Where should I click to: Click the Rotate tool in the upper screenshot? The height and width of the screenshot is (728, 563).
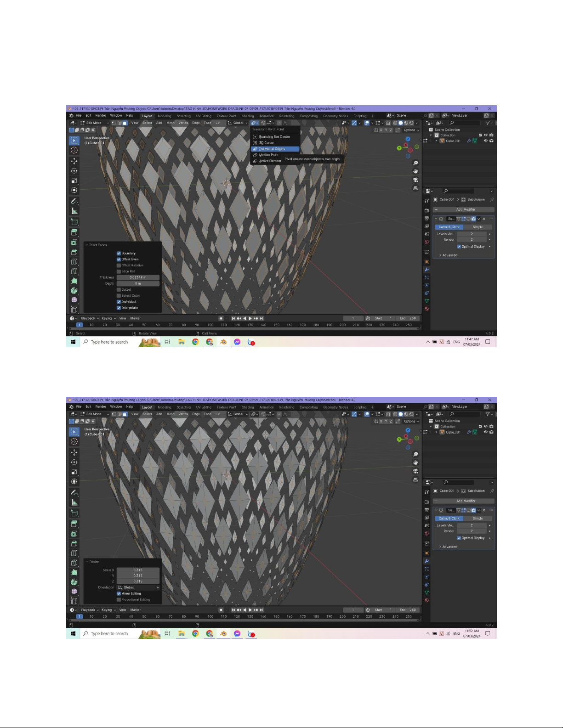[74, 171]
